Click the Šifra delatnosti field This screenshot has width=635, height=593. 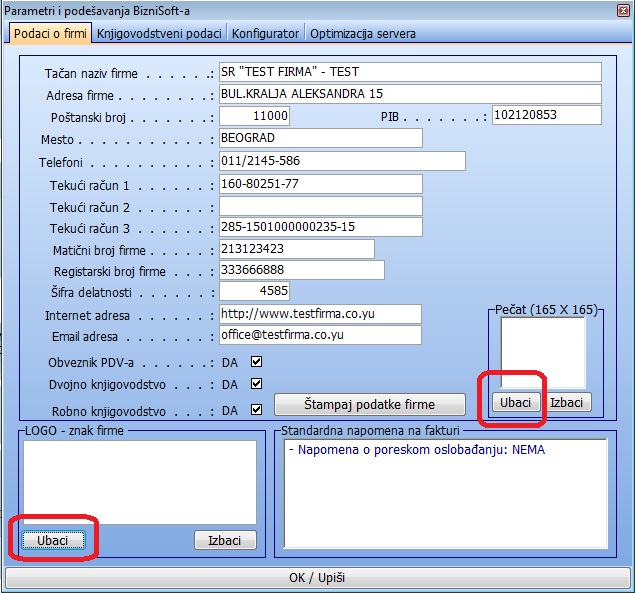point(255,291)
